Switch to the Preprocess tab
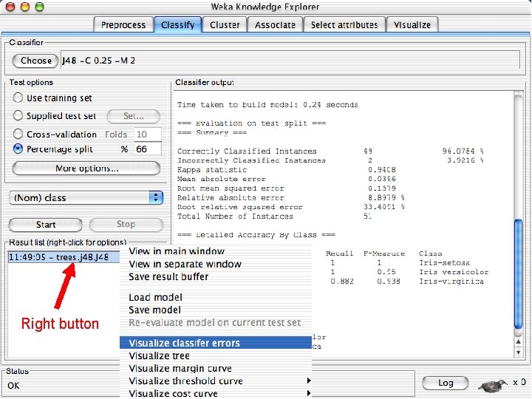The height and width of the screenshot is (399, 532). (x=123, y=25)
